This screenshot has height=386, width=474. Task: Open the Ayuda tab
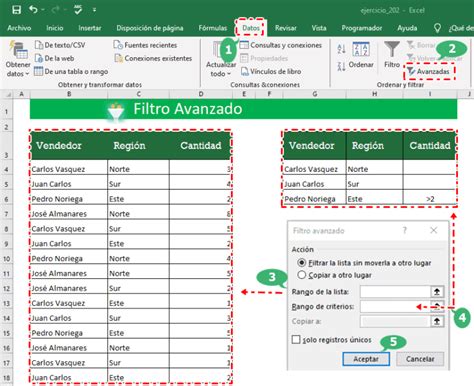coord(407,28)
